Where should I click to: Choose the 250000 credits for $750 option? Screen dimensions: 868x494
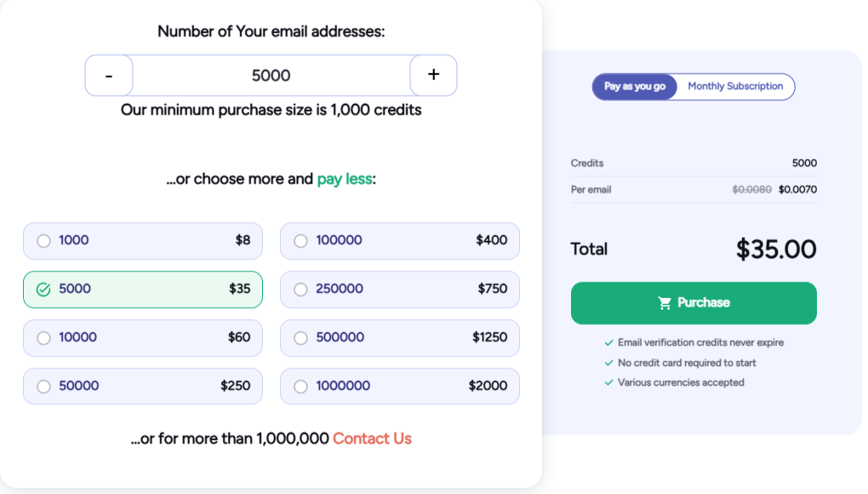click(400, 290)
